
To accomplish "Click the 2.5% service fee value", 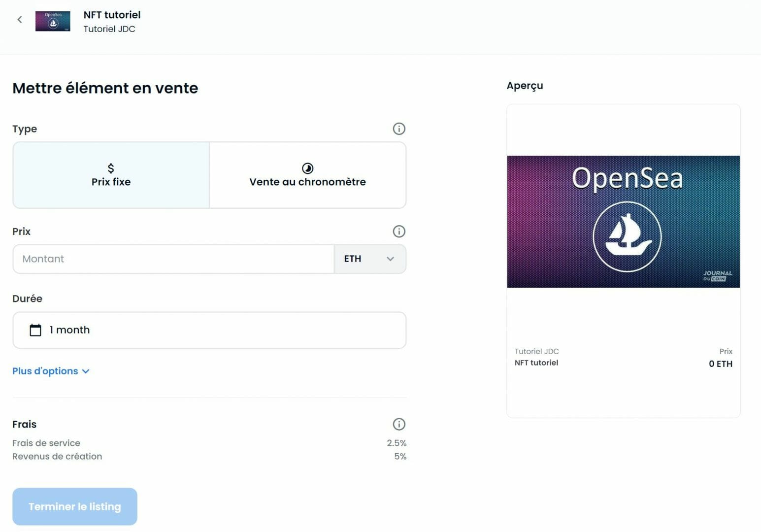I will click(x=397, y=443).
